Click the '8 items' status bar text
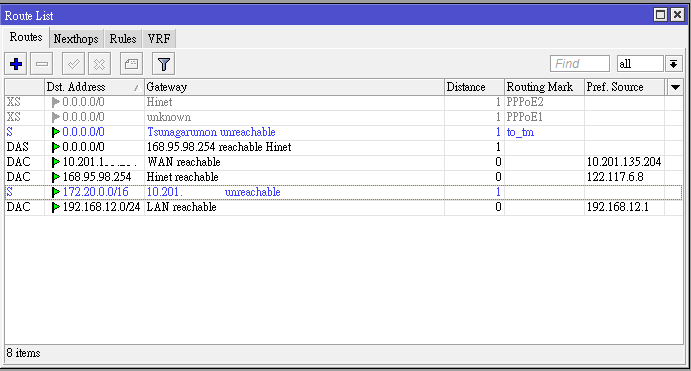 click(x=23, y=353)
